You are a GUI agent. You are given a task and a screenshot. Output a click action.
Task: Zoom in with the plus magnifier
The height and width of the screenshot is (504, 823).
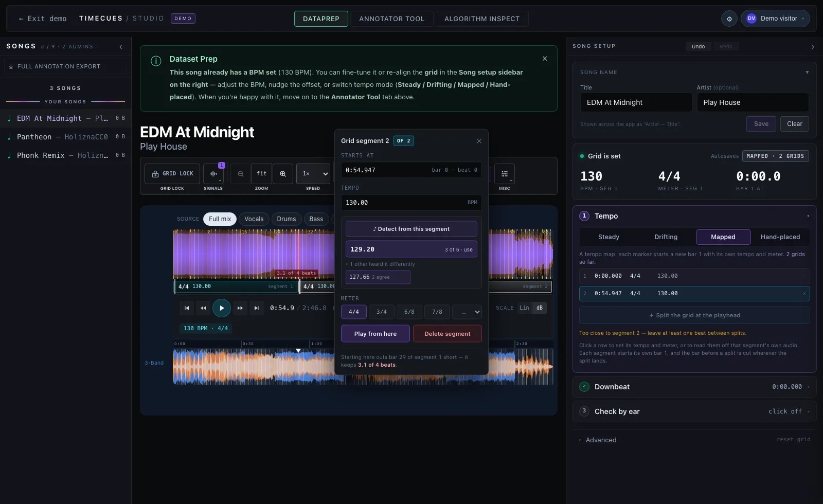click(283, 174)
